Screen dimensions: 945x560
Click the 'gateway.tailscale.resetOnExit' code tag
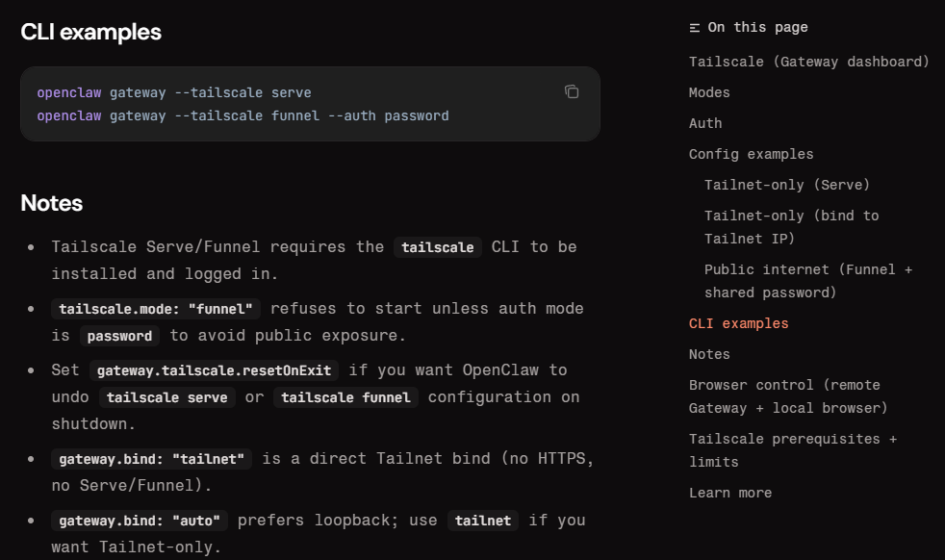pyautogui.click(x=214, y=370)
